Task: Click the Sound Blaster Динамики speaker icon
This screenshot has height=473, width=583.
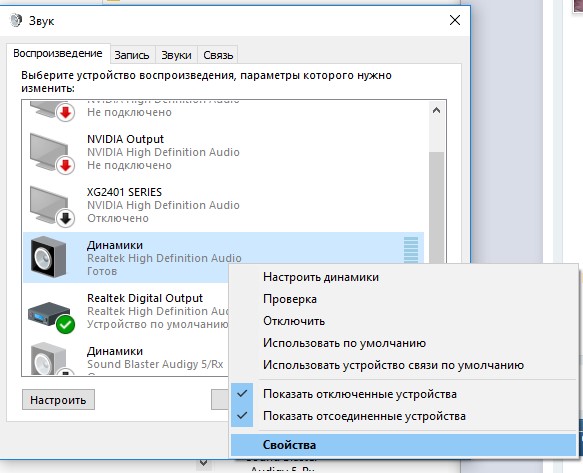Action: [x=49, y=358]
